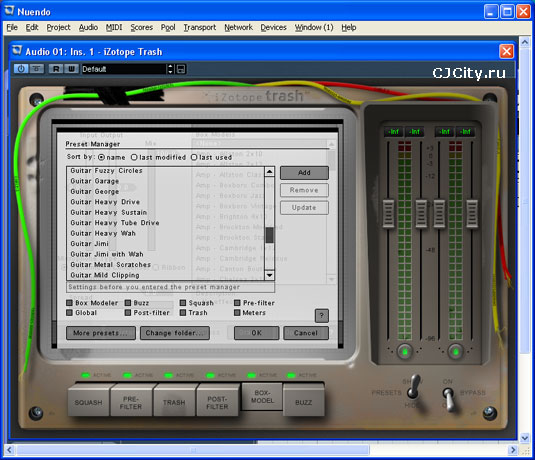Click the Update preset button
The width and height of the screenshot is (535, 460).
[304, 207]
